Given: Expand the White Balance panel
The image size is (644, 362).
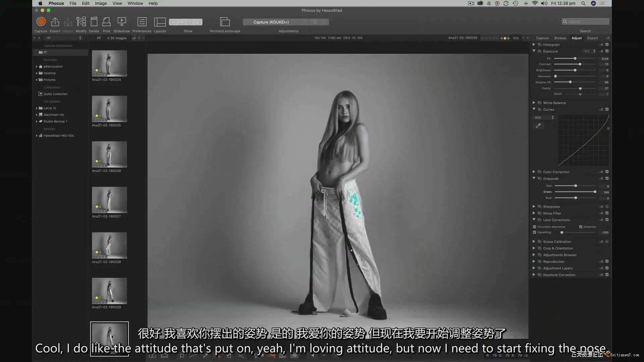Looking at the screenshot, I should [534, 103].
